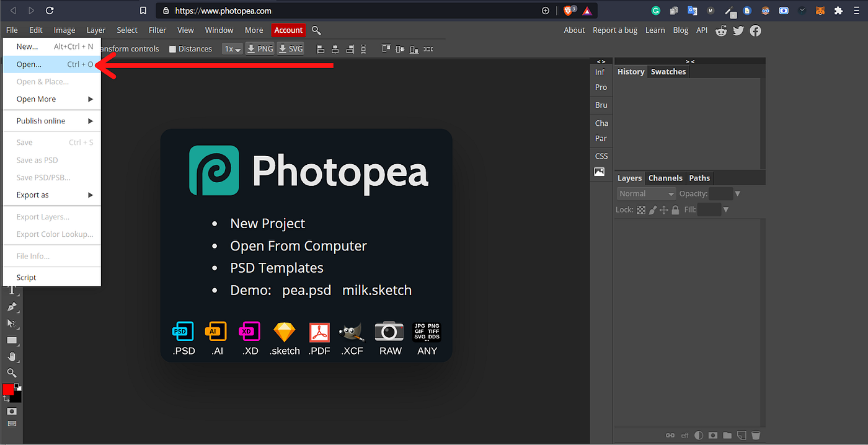Expand the Export as submenu
Image resolution: width=868 pixels, height=445 pixels.
(x=52, y=195)
